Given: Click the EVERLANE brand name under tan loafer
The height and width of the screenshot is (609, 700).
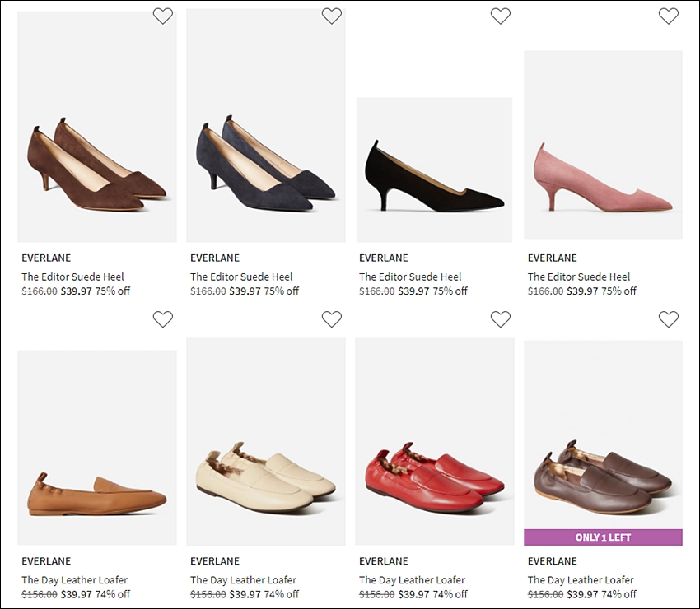Looking at the screenshot, I should (46, 560).
